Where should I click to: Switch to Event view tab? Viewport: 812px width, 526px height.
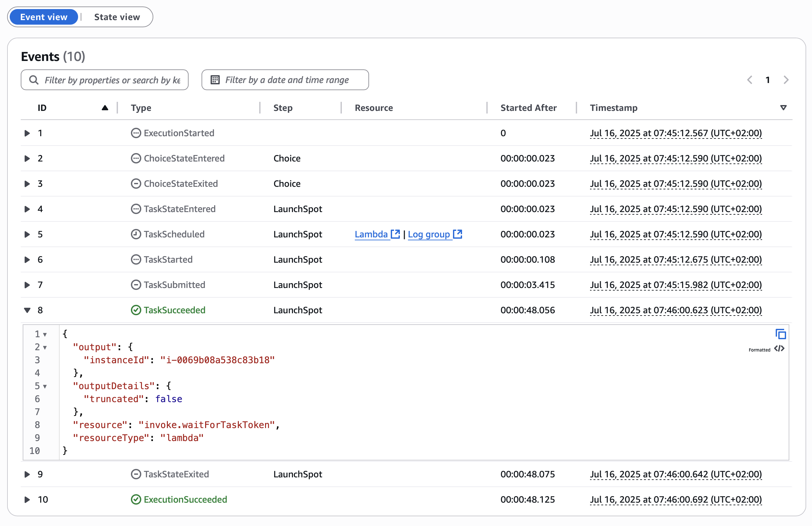tap(44, 17)
